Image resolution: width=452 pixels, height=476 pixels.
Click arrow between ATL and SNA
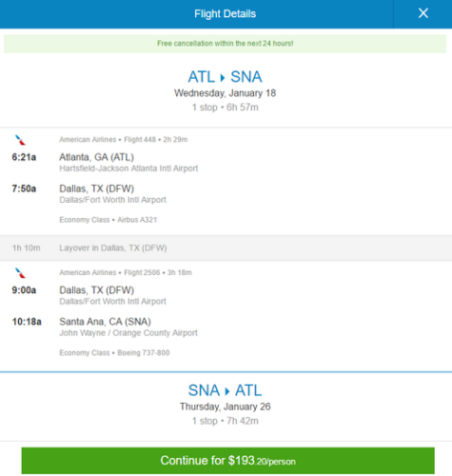[223, 77]
